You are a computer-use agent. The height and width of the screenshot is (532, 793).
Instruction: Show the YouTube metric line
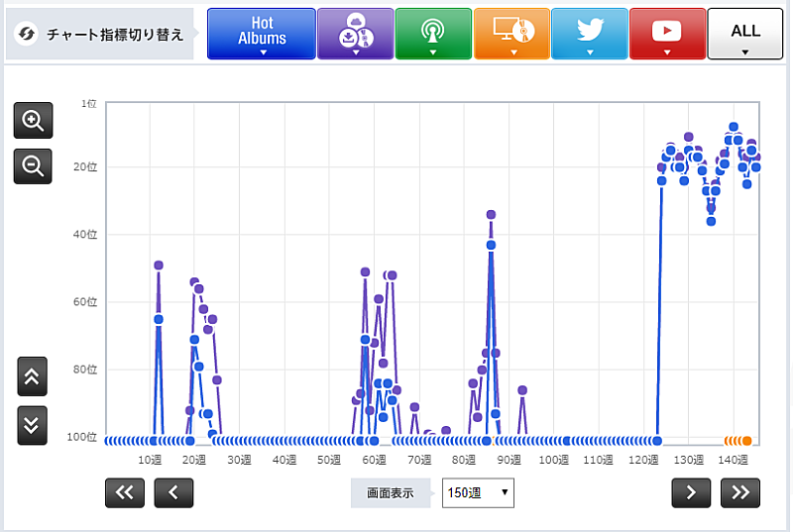point(667,34)
